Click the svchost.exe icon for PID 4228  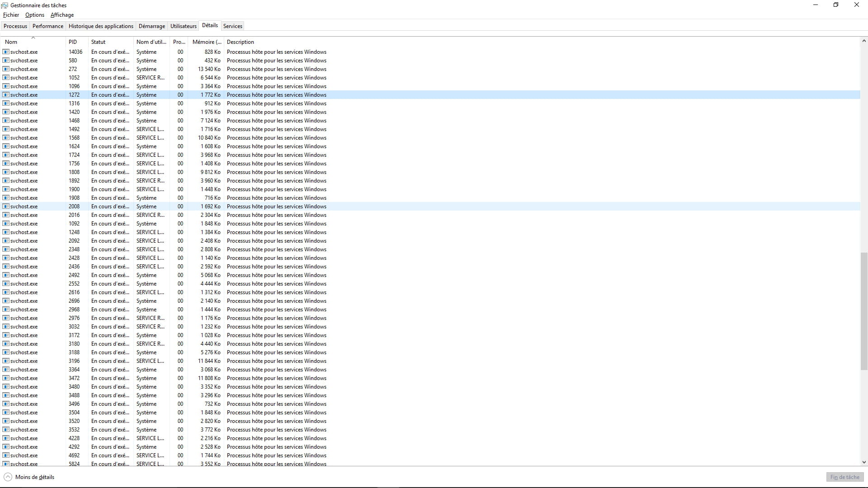point(6,438)
